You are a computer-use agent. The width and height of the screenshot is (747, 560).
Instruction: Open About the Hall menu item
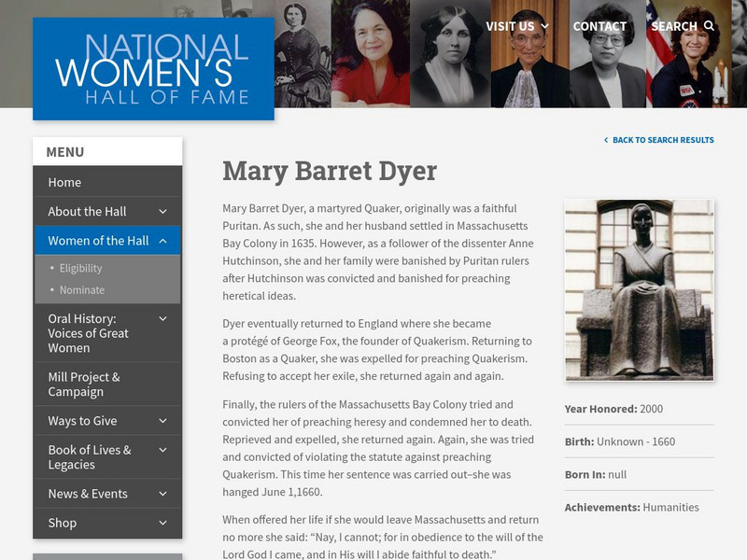coord(87,212)
